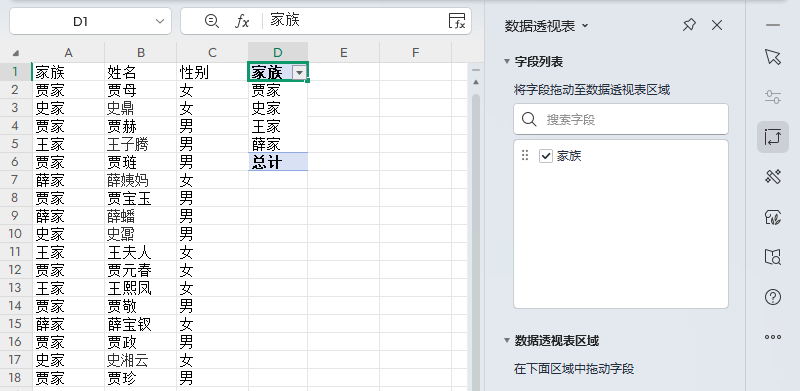Click the select-all corner of the sheet
800x391 pixels.
16,53
